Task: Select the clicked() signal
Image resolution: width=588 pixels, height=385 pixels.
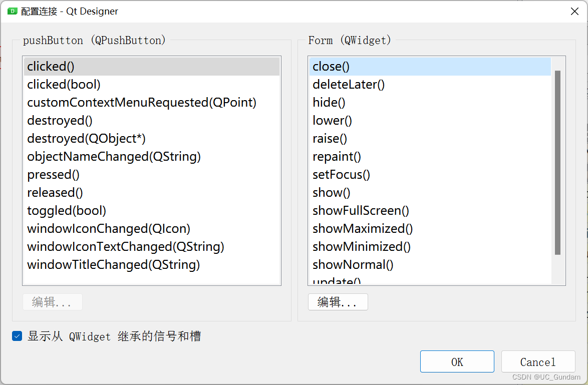Action: pyautogui.click(x=151, y=67)
